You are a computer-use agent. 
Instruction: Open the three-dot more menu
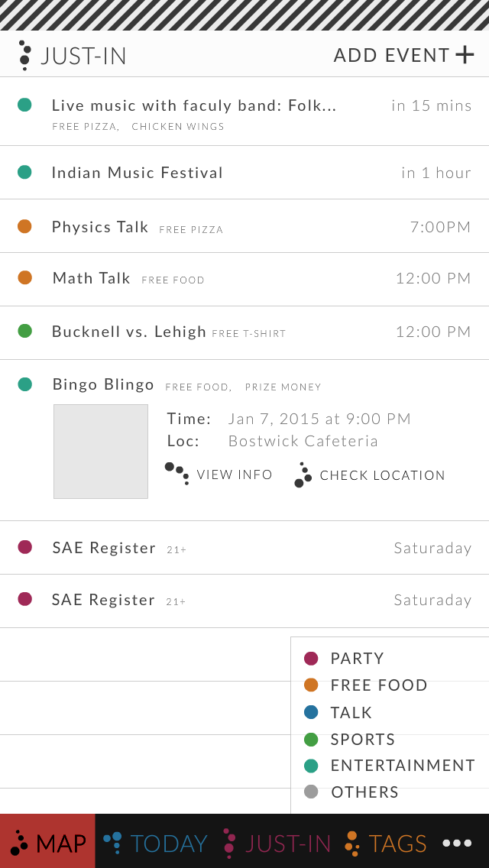click(457, 843)
